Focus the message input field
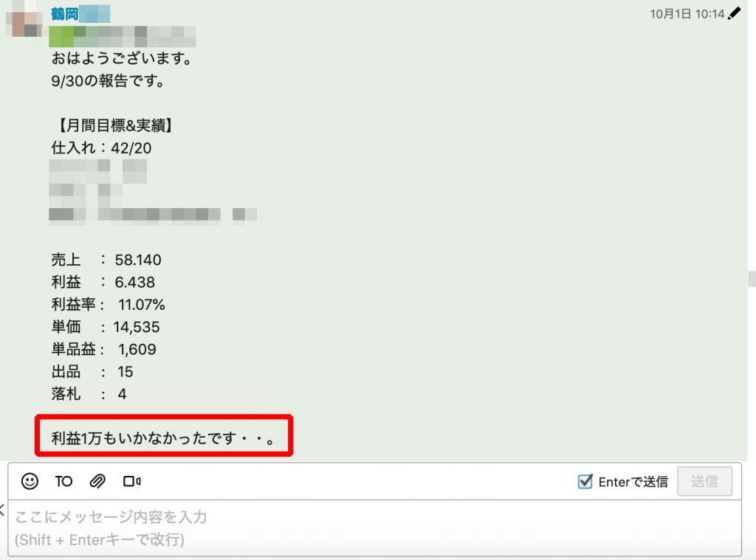Viewport: 756px width, 560px height. coord(374,528)
